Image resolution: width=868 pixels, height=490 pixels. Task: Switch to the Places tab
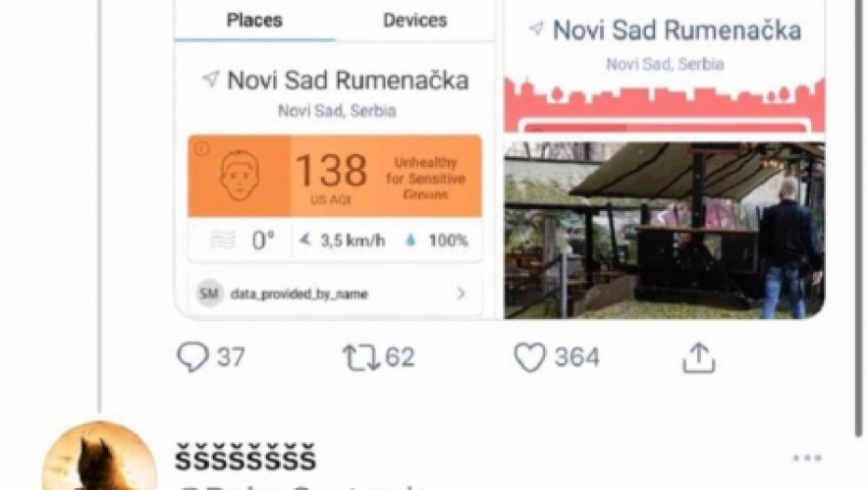[255, 21]
